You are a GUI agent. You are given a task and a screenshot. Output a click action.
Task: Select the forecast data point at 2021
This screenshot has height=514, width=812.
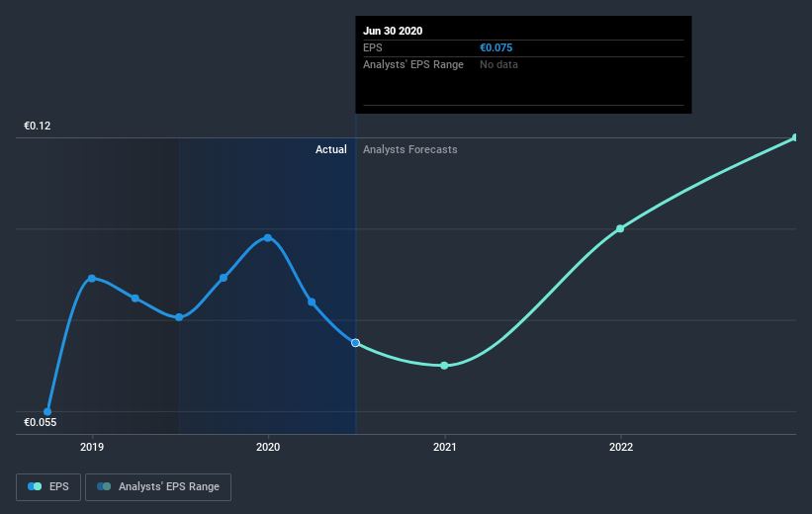[444, 366]
